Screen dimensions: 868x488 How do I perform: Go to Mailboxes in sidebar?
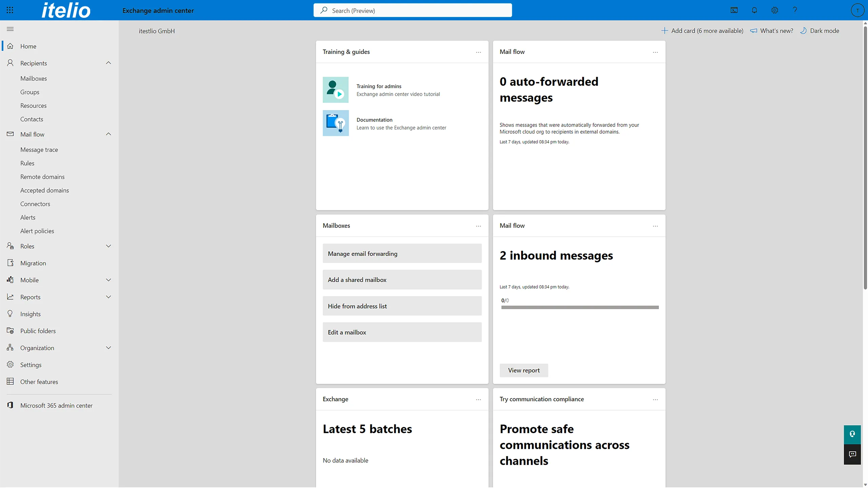[x=34, y=78]
